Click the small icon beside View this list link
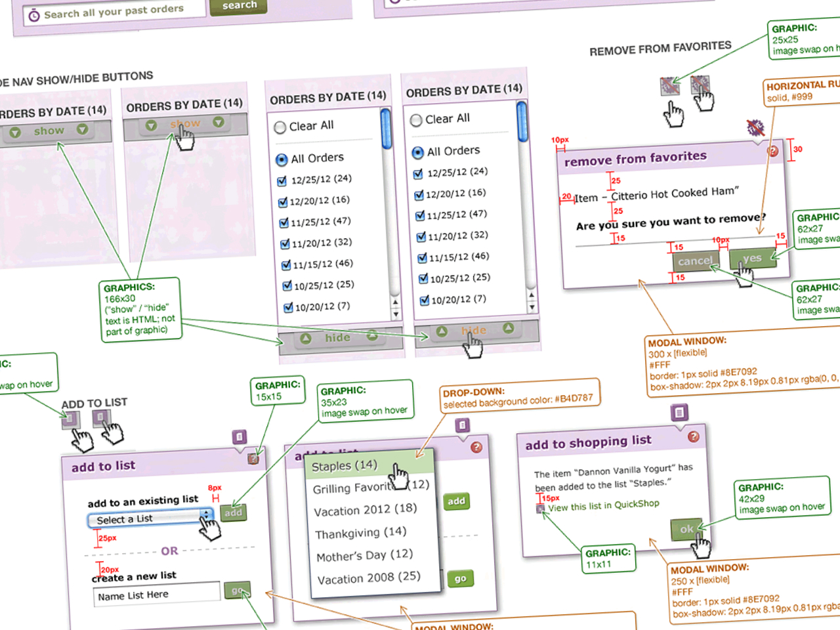 pyautogui.click(x=540, y=509)
